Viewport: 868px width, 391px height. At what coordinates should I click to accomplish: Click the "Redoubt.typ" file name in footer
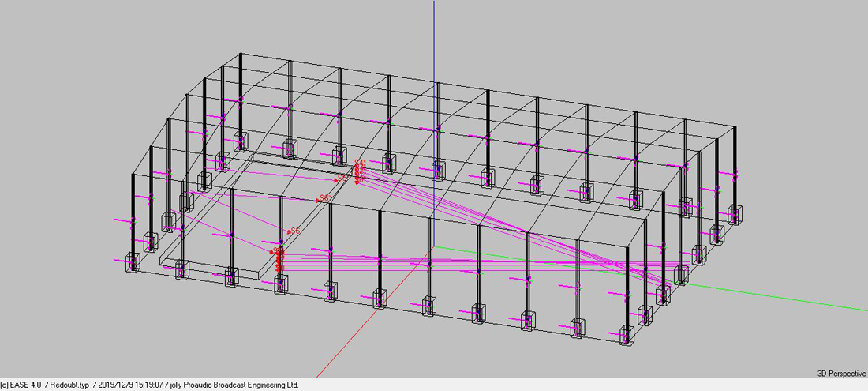pyautogui.click(x=70, y=385)
